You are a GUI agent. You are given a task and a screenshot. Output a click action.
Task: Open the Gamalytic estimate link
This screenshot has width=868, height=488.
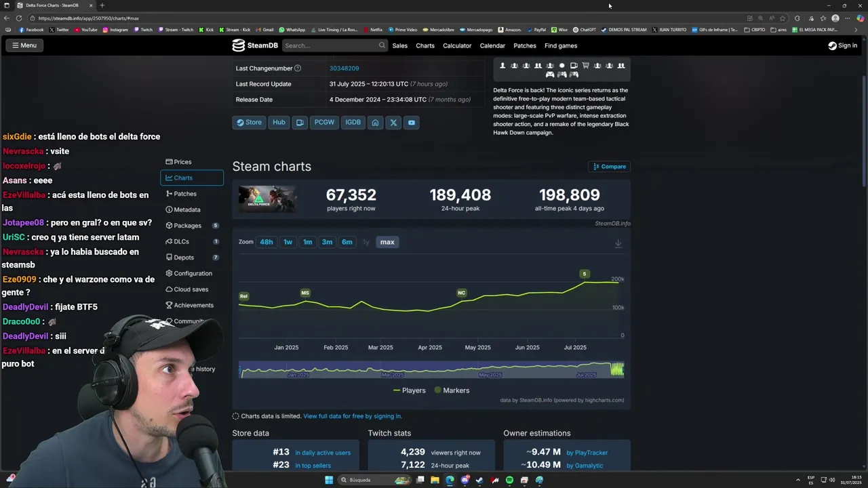585,466
